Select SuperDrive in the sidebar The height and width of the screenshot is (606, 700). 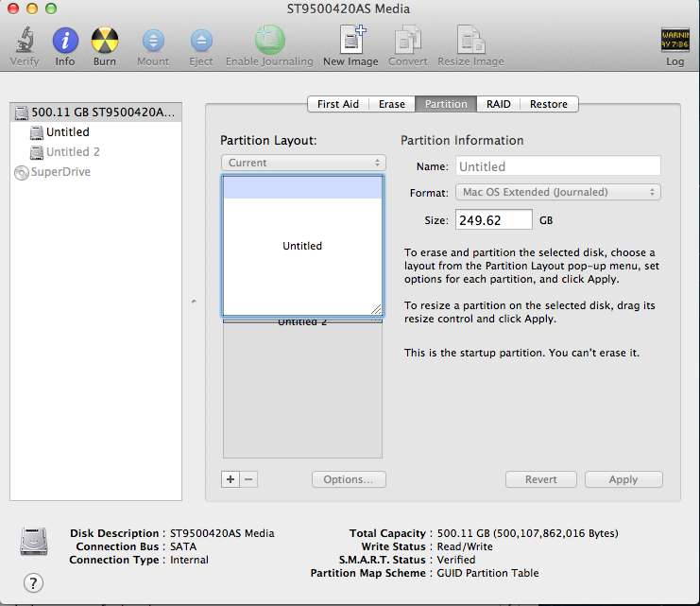pyautogui.click(x=95, y=172)
